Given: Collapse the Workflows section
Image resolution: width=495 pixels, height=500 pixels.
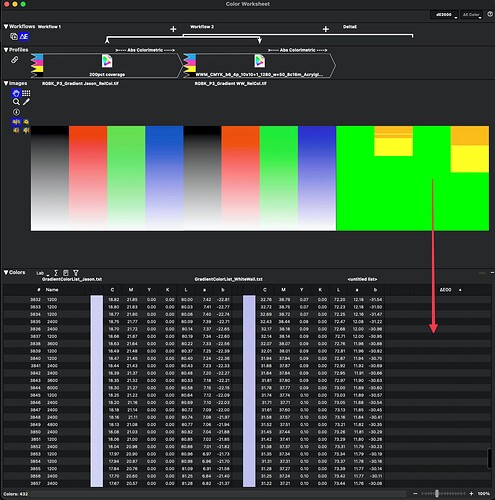Looking at the screenshot, I should (x=6, y=26).
